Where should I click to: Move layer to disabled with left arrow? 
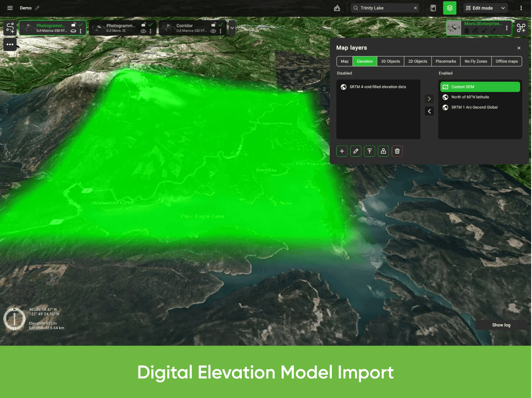click(x=429, y=111)
